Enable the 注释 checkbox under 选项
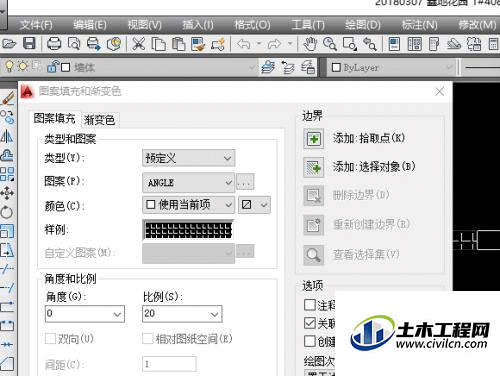 click(x=310, y=305)
